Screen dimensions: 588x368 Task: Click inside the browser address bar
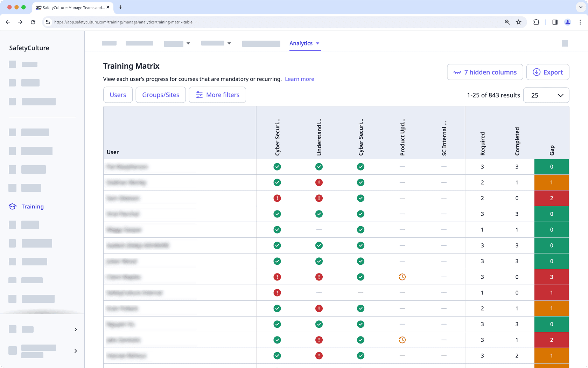pyautogui.click(x=210, y=22)
